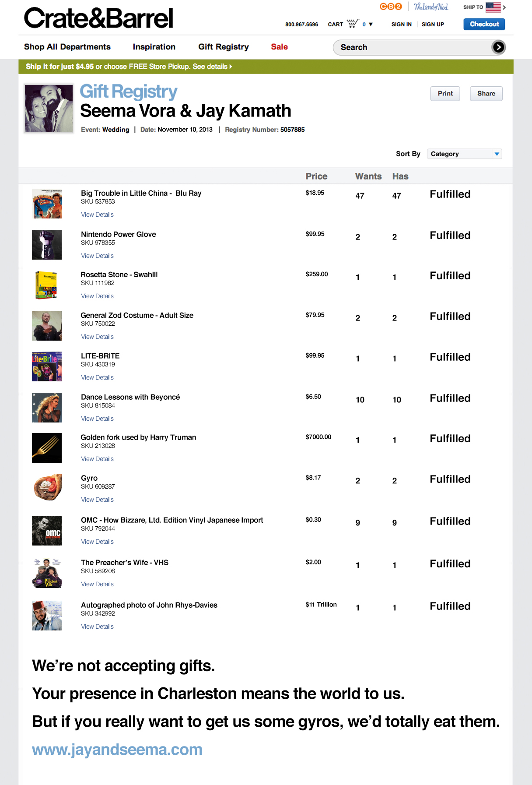Image resolution: width=532 pixels, height=785 pixels.
Task: Open the Shop All Departments menu
Action: click(x=67, y=47)
